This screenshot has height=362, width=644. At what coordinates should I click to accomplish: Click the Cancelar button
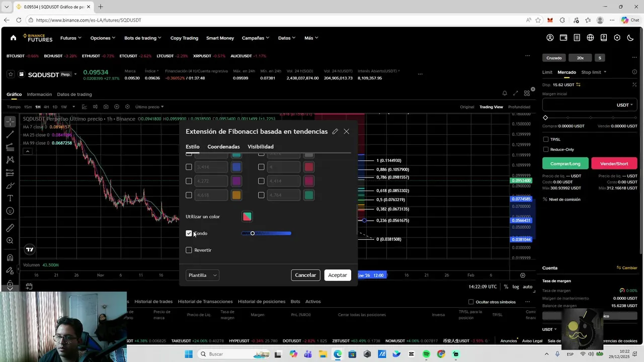coord(305,275)
